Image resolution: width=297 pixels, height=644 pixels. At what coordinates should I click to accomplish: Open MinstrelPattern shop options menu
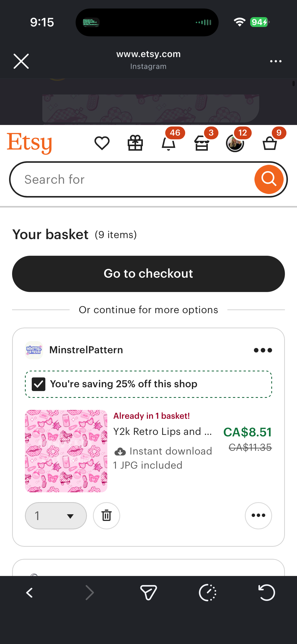[x=263, y=350]
